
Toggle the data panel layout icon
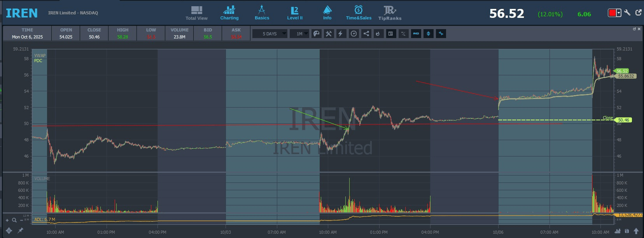[391, 34]
